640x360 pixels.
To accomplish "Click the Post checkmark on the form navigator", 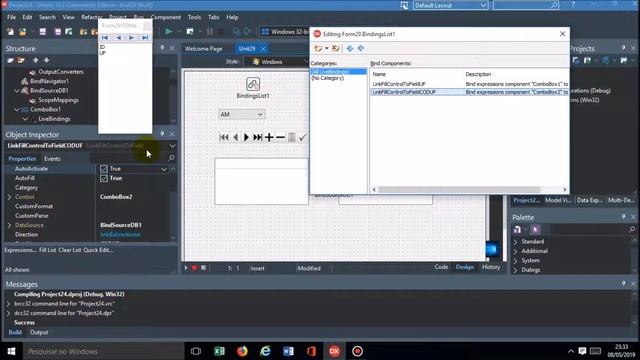I will pos(302,138).
